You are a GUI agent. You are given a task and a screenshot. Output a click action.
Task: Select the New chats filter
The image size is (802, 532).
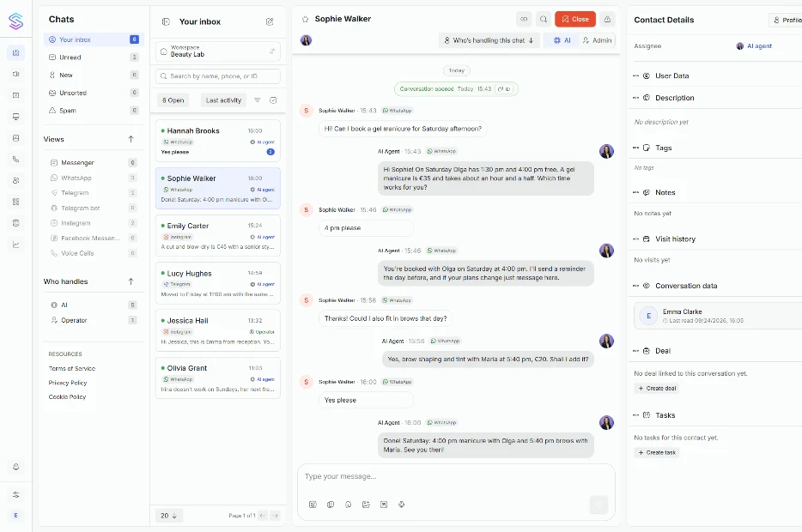point(94,76)
